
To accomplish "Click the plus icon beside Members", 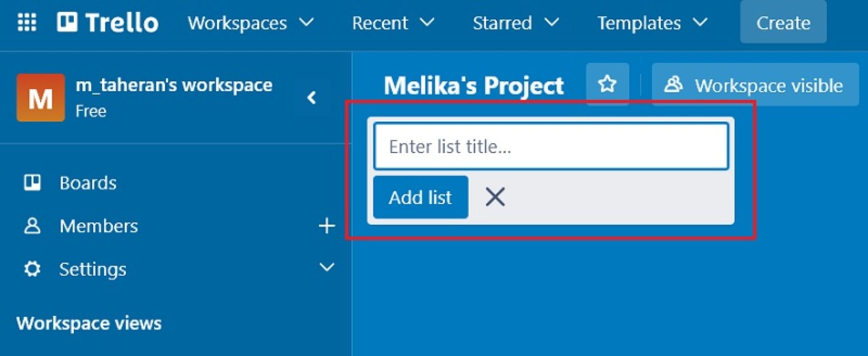I will point(326,226).
